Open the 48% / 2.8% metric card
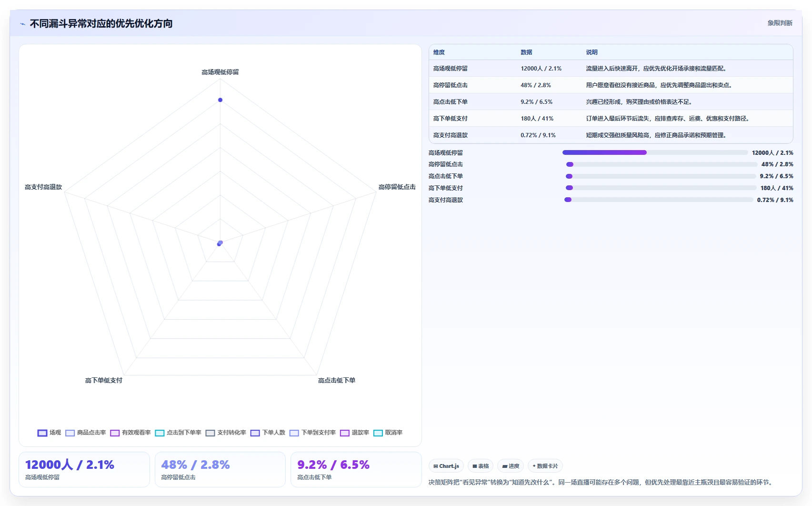Image resolution: width=812 pixels, height=506 pixels. coord(220,469)
